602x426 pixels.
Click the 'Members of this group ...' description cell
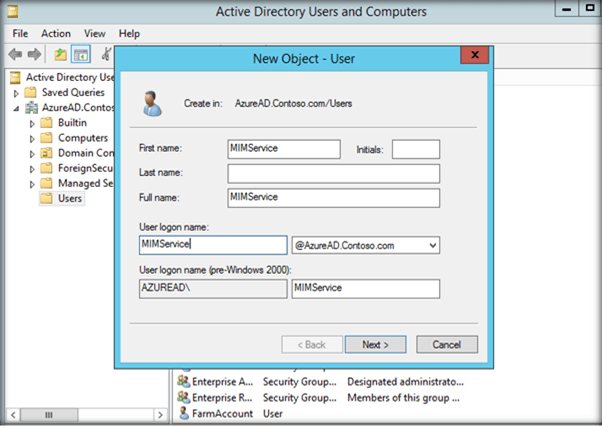point(403,398)
